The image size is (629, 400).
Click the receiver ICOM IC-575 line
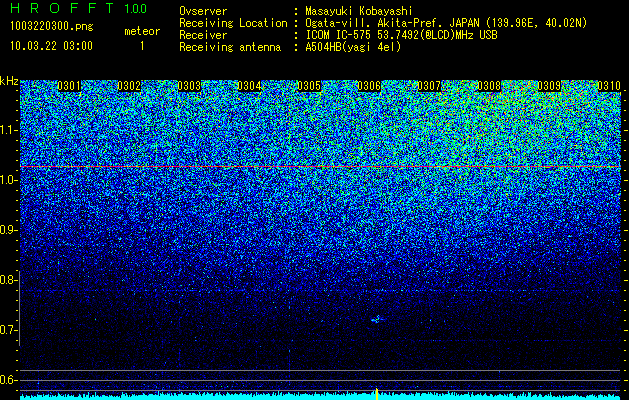[401, 35]
